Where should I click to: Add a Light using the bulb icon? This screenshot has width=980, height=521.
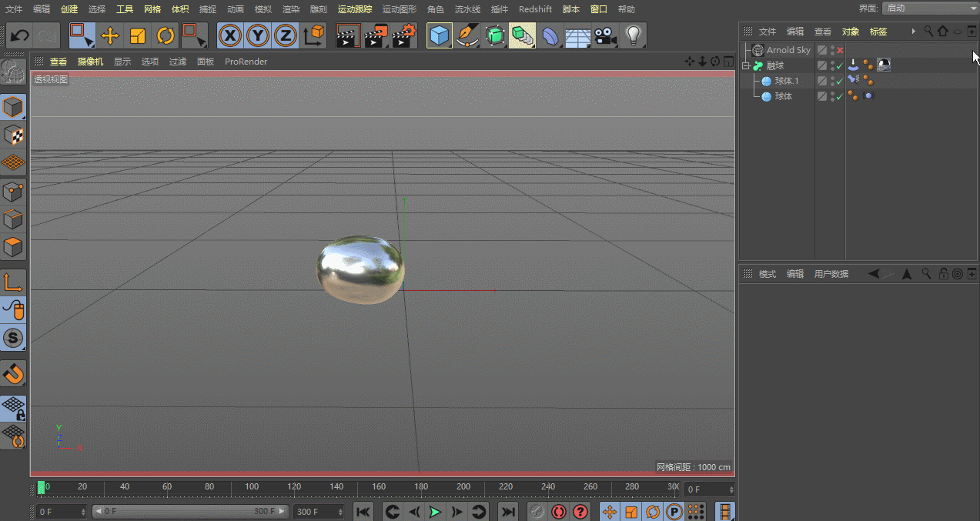633,36
